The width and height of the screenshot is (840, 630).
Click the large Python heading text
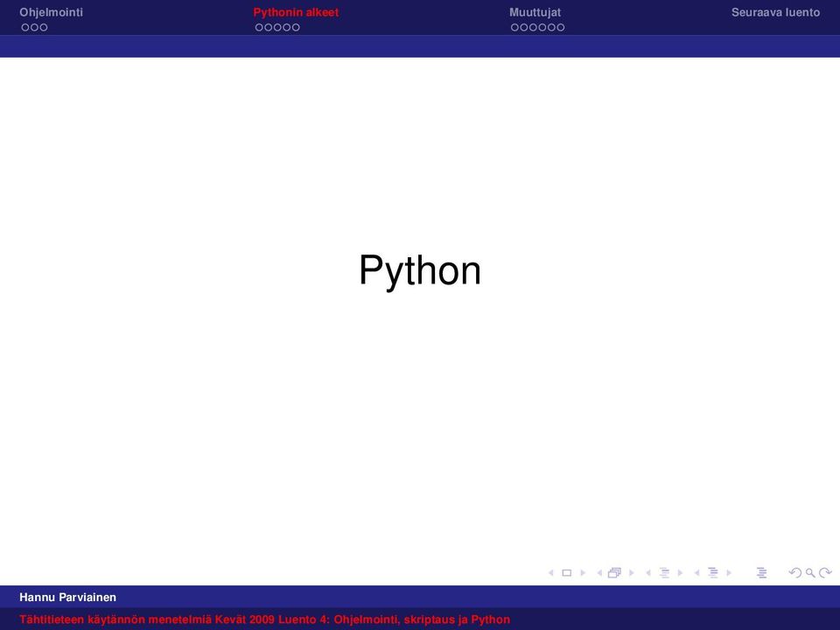(x=420, y=271)
